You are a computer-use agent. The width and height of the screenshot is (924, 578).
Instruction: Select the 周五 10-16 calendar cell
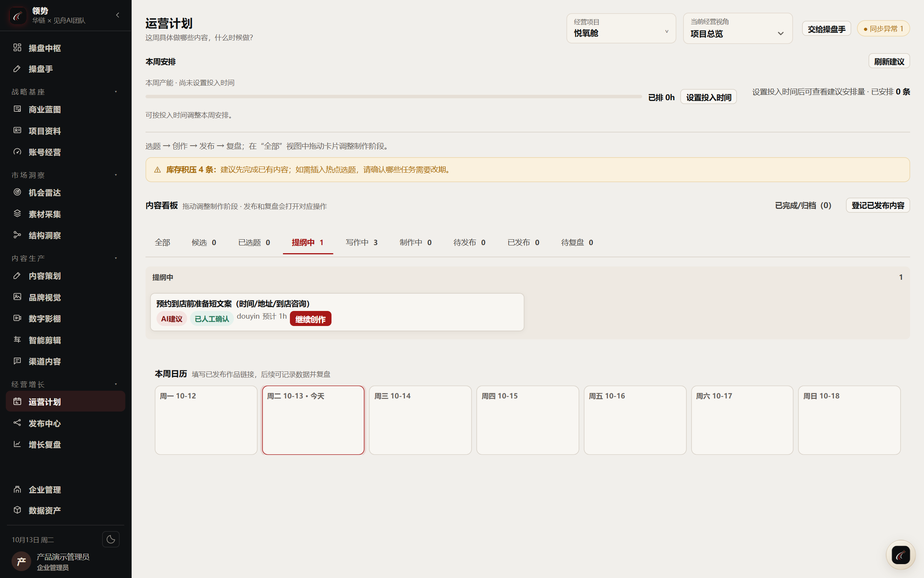click(635, 420)
